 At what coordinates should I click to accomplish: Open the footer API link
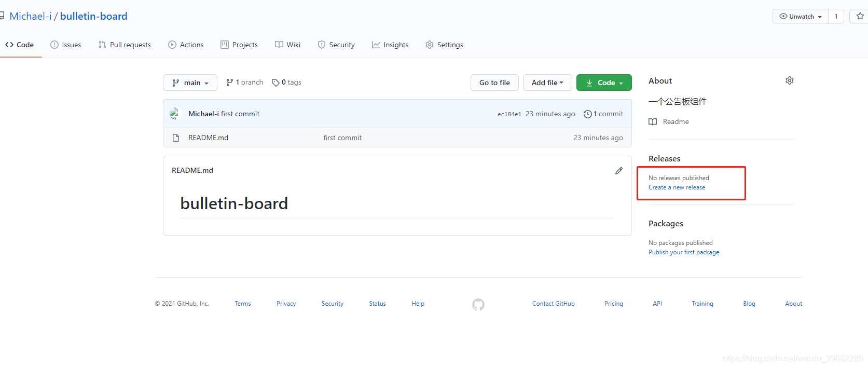point(657,304)
